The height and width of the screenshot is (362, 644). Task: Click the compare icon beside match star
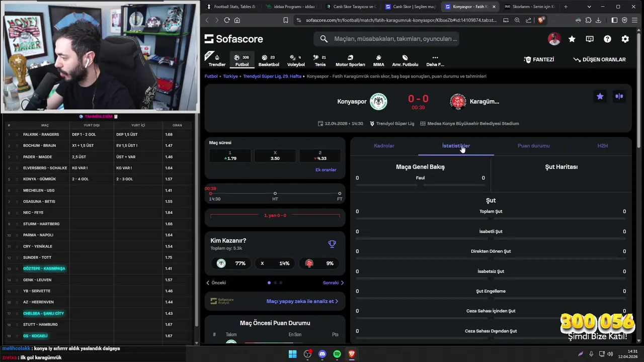(619, 96)
